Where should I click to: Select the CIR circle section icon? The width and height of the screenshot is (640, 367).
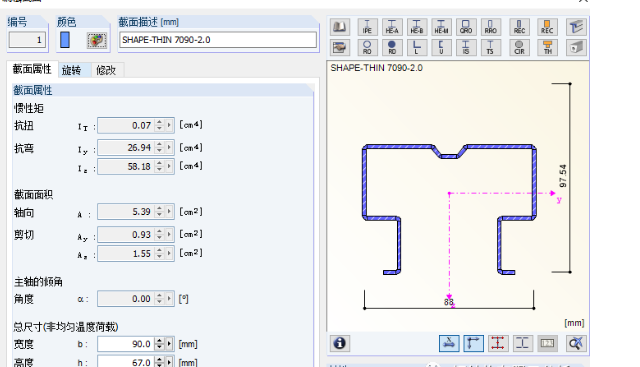(x=519, y=47)
